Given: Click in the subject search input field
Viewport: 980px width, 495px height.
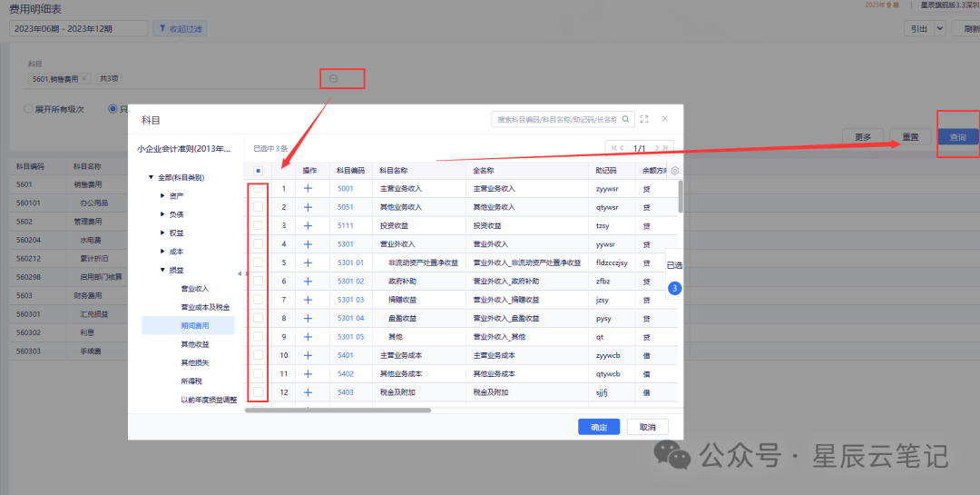Looking at the screenshot, I should (x=556, y=119).
